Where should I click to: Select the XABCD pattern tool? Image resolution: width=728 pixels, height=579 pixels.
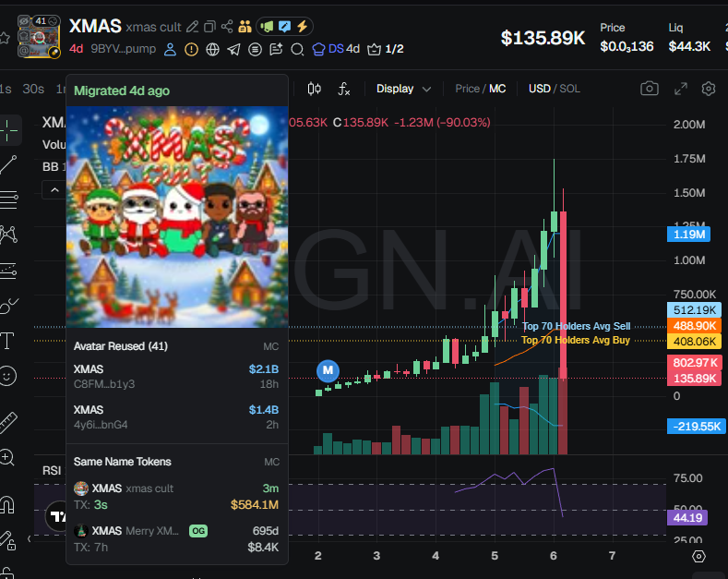(x=8, y=235)
